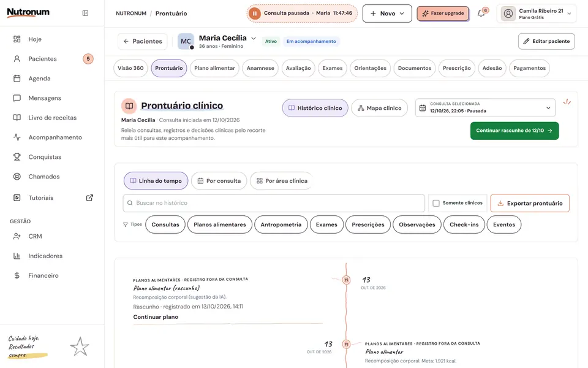Screen dimensions: 588x368
Task: Select the Por consulta view
Action: (x=219, y=180)
